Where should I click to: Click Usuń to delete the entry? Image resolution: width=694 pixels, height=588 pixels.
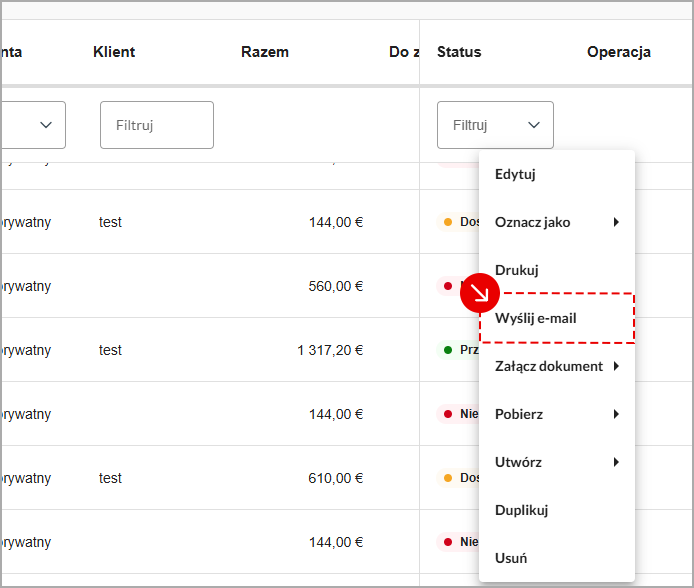[511, 558]
